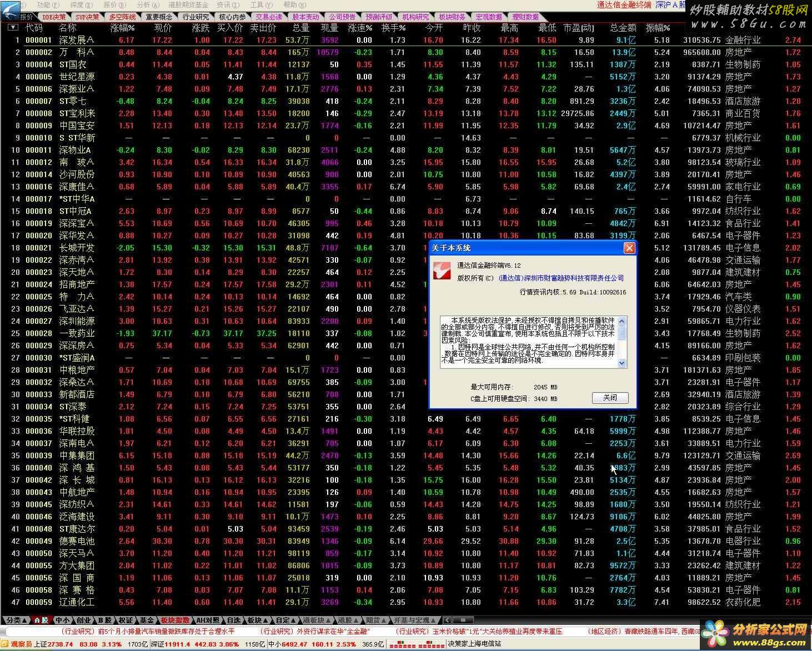Switch to the 交易必读 tab
This screenshot has height=651, width=812.
(x=269, y=17)
